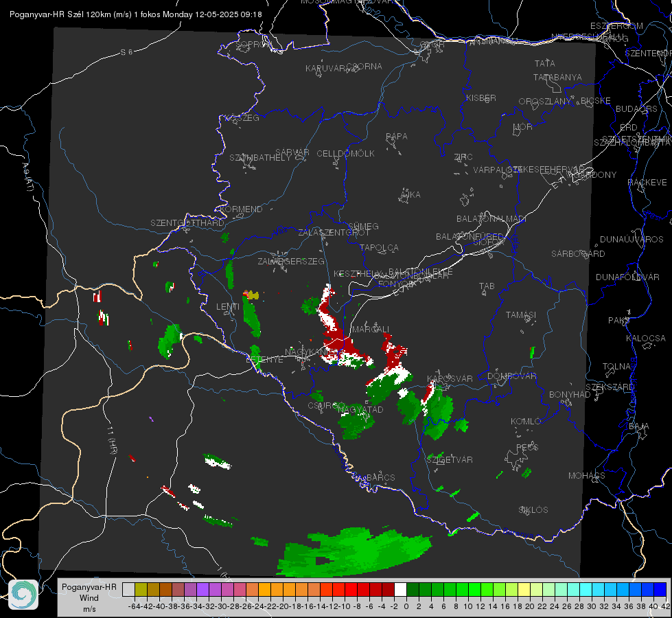Click the 'KAPOSVAR' city label
Viewport: 672px width, 618px height.
pyautogui.click(x=450, y=378)
